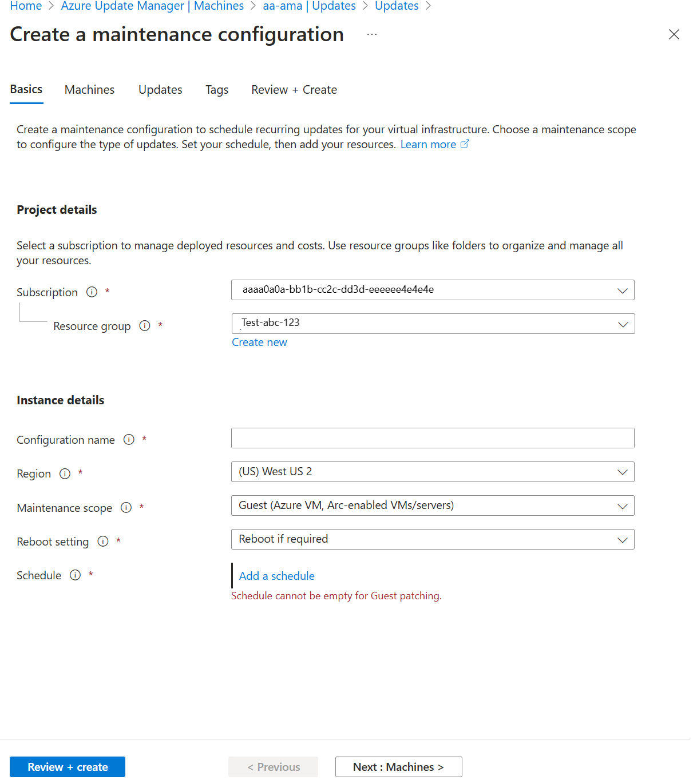Open the Resource group dropdown
The width and height of the screenshot is (697, 784).
click(x=623, y=324)
